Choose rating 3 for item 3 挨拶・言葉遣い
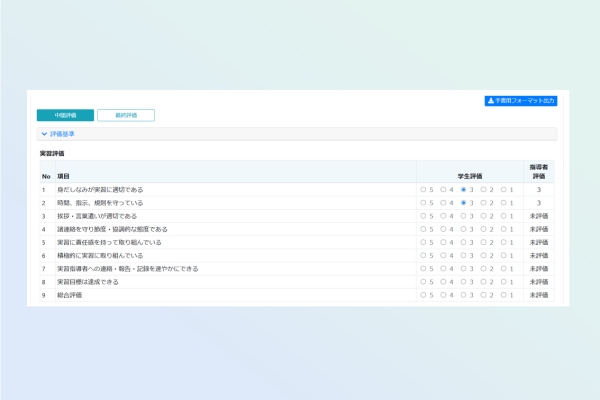The height and width of the screenshot is (400, 600). [x=463, y=215]
